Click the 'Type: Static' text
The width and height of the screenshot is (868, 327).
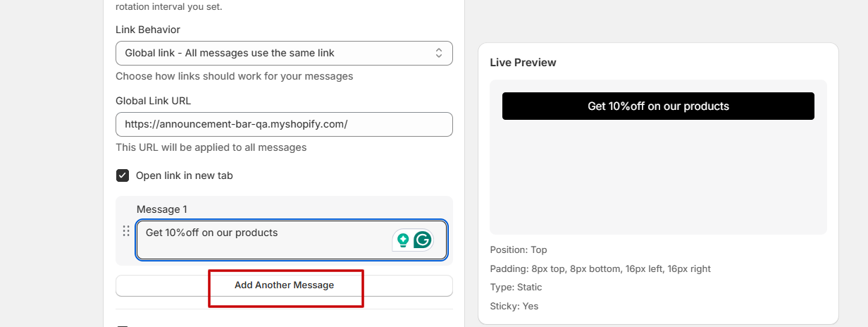pyautogui.click(x=516, y=288)
